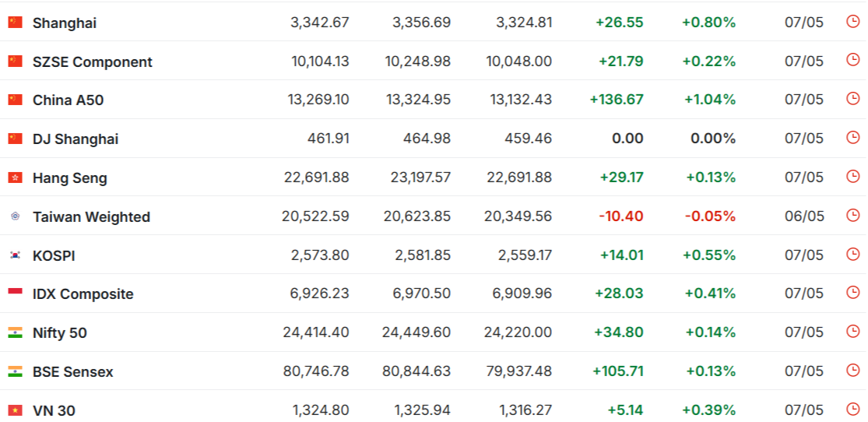Click the China flag beside SZSE Component
The width and height of the screenshot is (868, 422).
(15, 61)
